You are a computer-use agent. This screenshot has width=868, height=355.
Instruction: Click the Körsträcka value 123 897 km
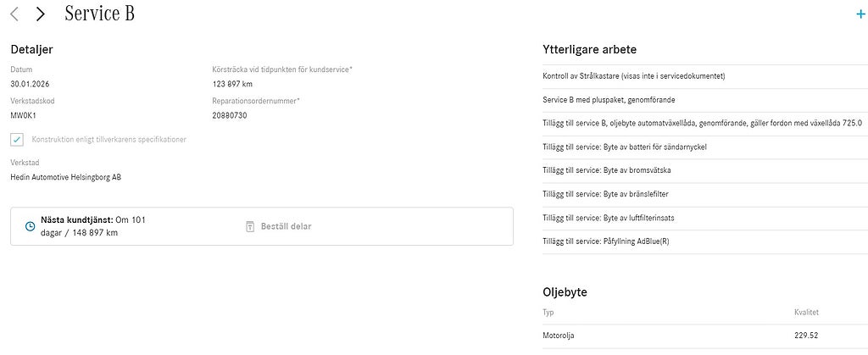pos(232,84)
